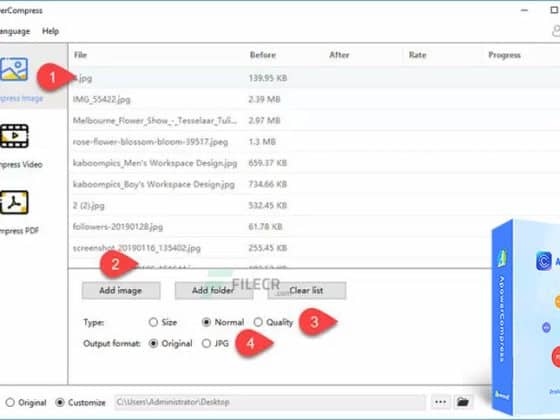Open the output folder icon

463,402
